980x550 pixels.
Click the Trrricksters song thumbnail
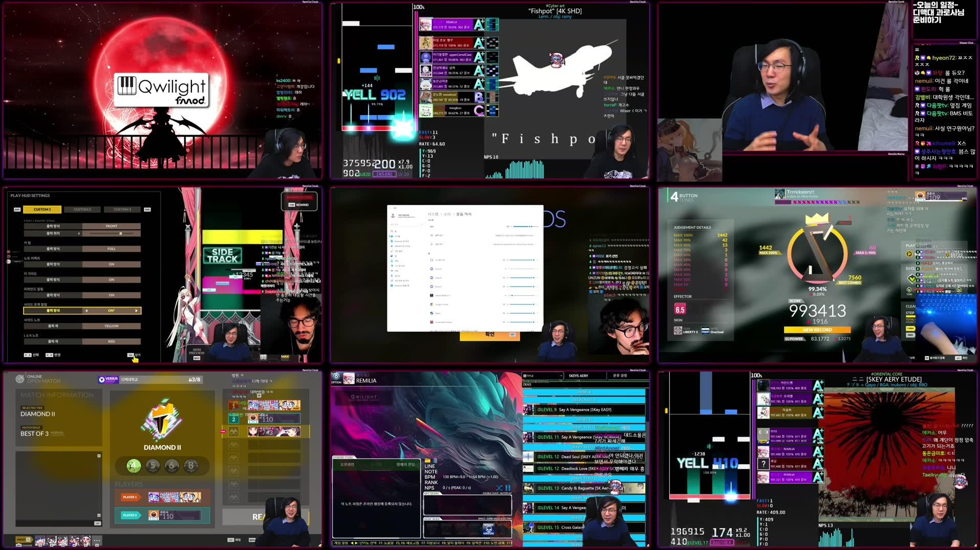coord(779,194)
